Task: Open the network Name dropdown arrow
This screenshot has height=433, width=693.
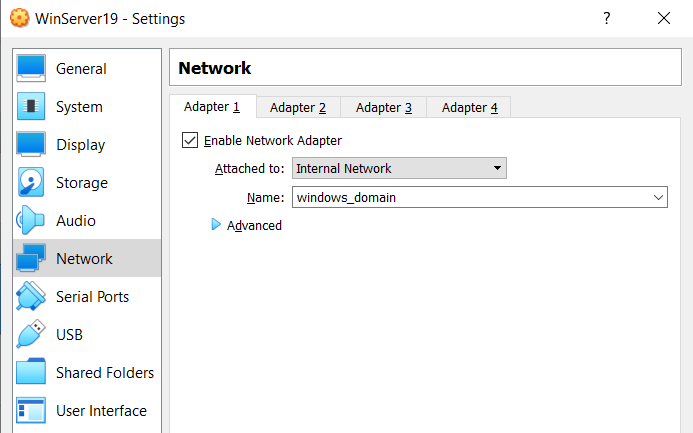Action: tap(658, 198)
